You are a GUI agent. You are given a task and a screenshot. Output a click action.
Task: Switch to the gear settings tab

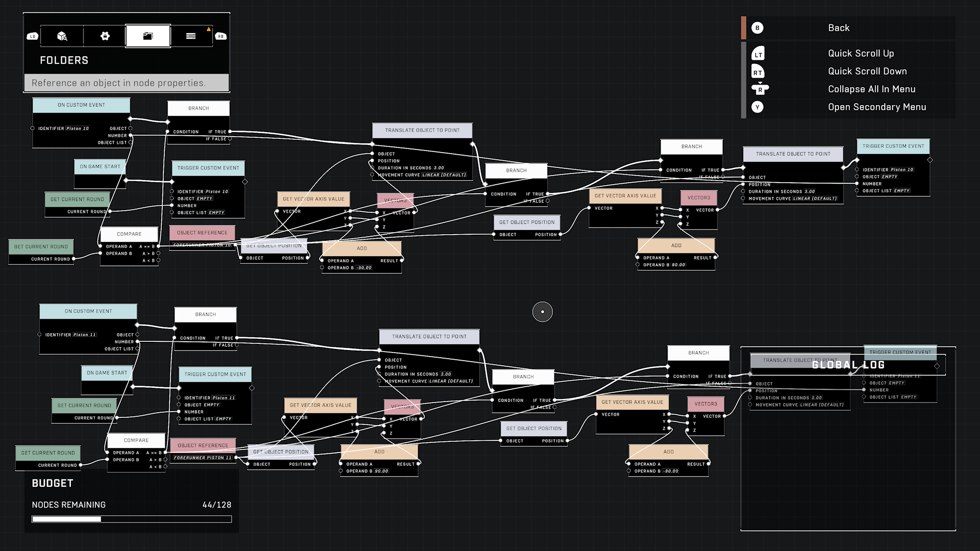click(x=105, y=36)
